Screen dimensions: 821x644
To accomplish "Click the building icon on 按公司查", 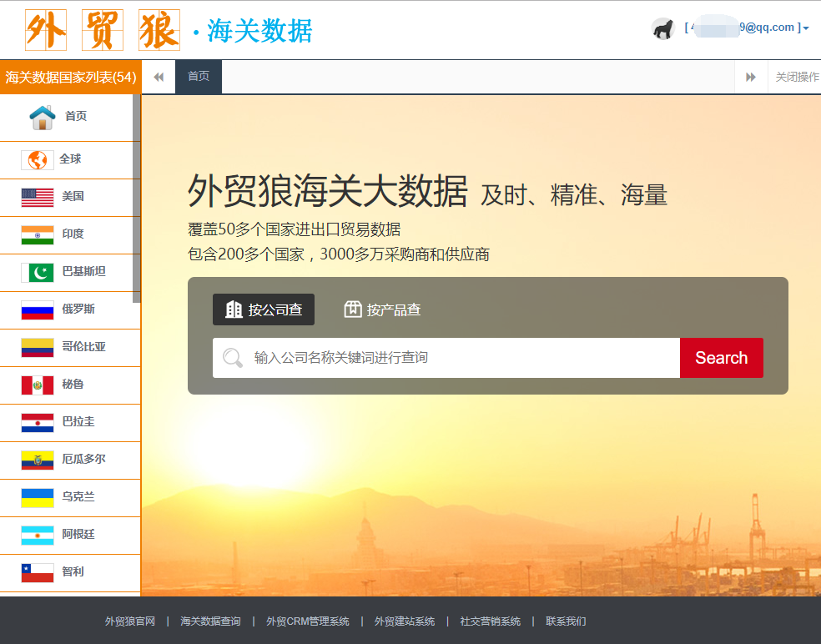I will 234,309.
